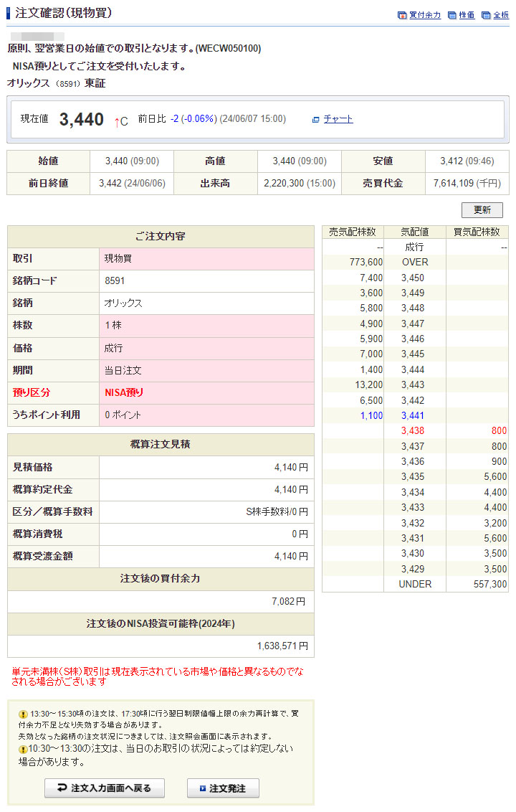
Task: Click the 買付余力 icon at top
Action: tap(401, 15)
